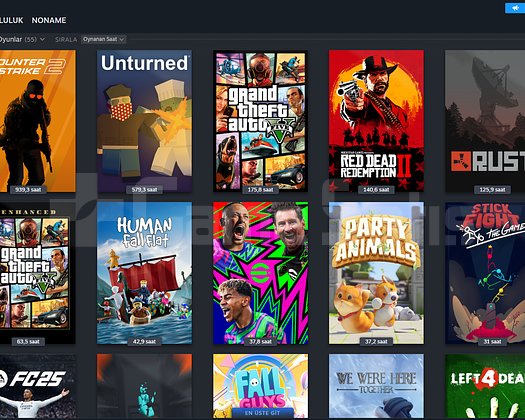The image size is (525, 420).
Task: Select Stick Fight The Game cover
Action: coord(485,273)
